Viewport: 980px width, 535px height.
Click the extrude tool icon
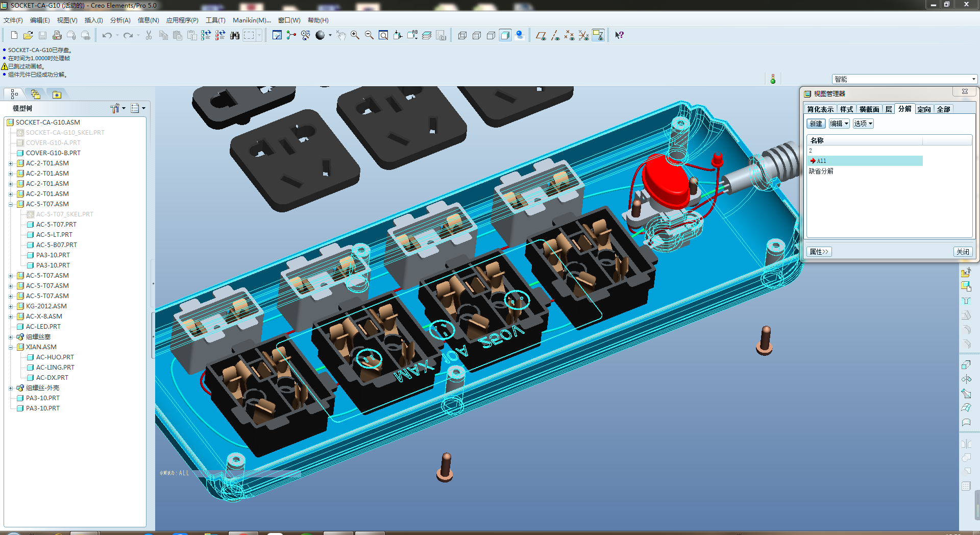tap(966, 364)
